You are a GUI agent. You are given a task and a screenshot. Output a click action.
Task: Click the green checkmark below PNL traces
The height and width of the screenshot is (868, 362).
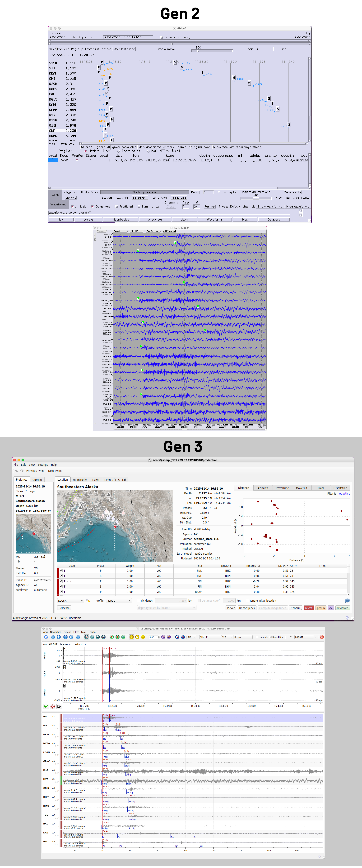tap(46, 707)
